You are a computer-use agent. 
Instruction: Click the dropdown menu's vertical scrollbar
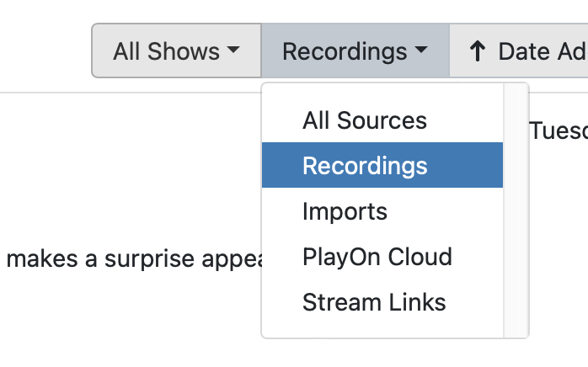click(515, 210)
